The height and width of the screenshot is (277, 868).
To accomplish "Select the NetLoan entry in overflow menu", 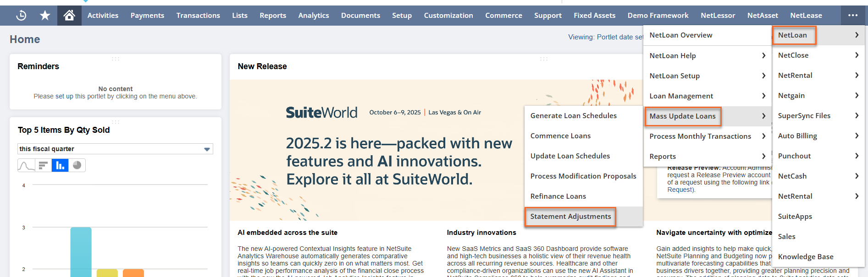I will pos(818,35).
